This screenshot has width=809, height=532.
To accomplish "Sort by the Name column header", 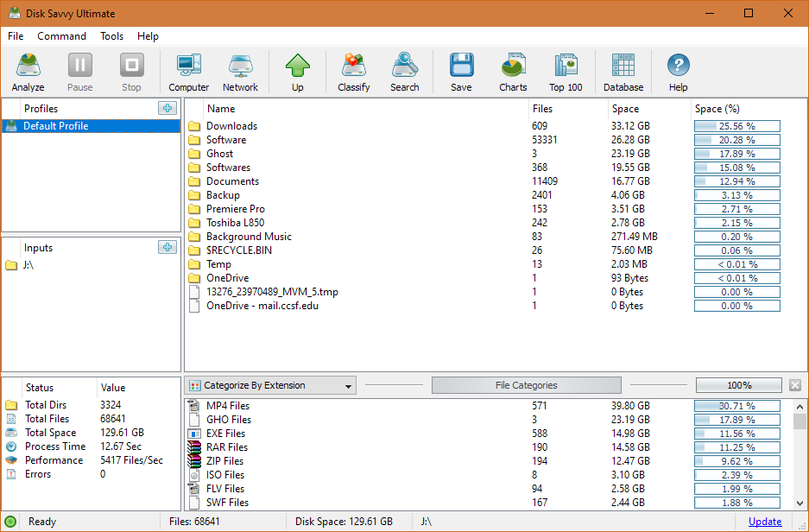I will click(x=366, y=108).
